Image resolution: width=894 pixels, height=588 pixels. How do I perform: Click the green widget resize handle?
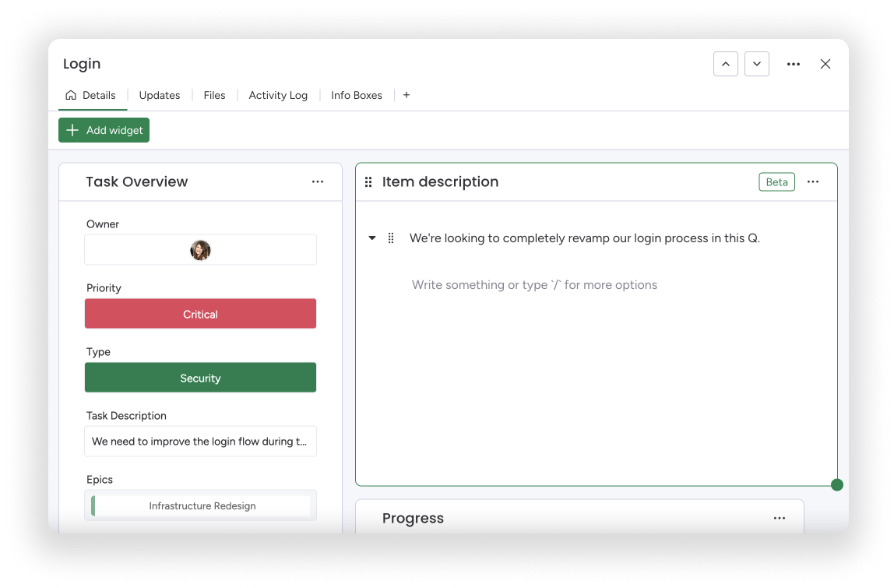pyautogui.click(x=836, y=484)
